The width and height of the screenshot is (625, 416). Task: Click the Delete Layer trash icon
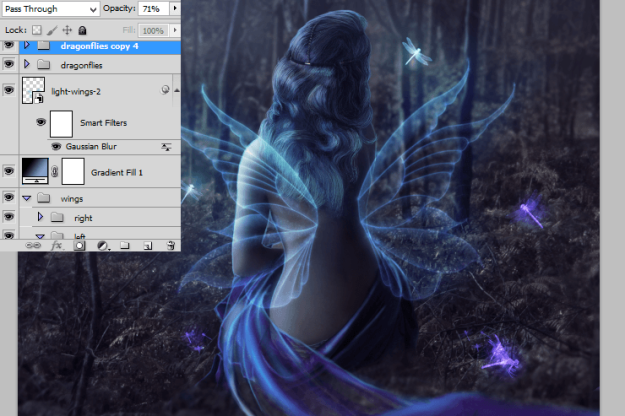coord(171,245)
